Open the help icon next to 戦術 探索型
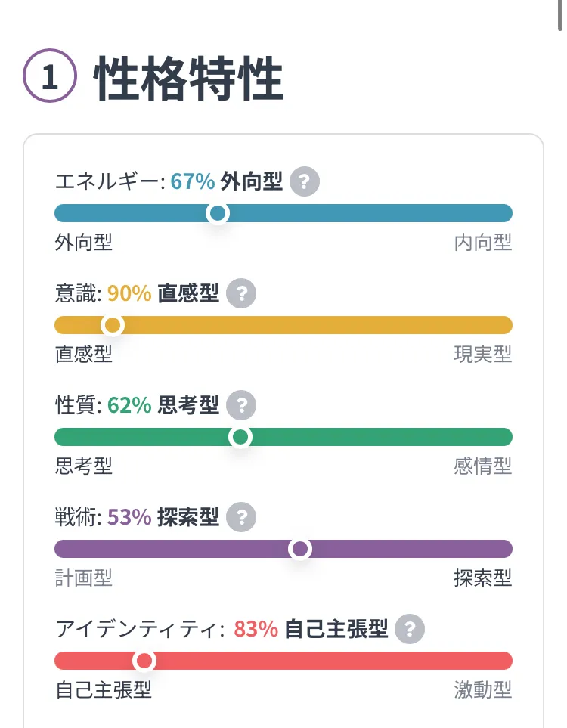567x728 pixels. tap(242, 518)
